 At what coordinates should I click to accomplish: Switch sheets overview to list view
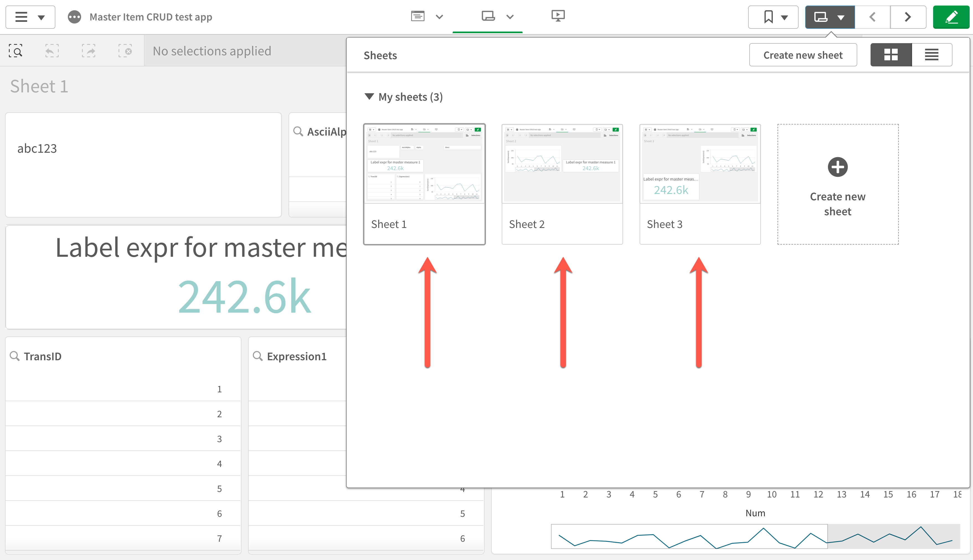pos(931,55)
